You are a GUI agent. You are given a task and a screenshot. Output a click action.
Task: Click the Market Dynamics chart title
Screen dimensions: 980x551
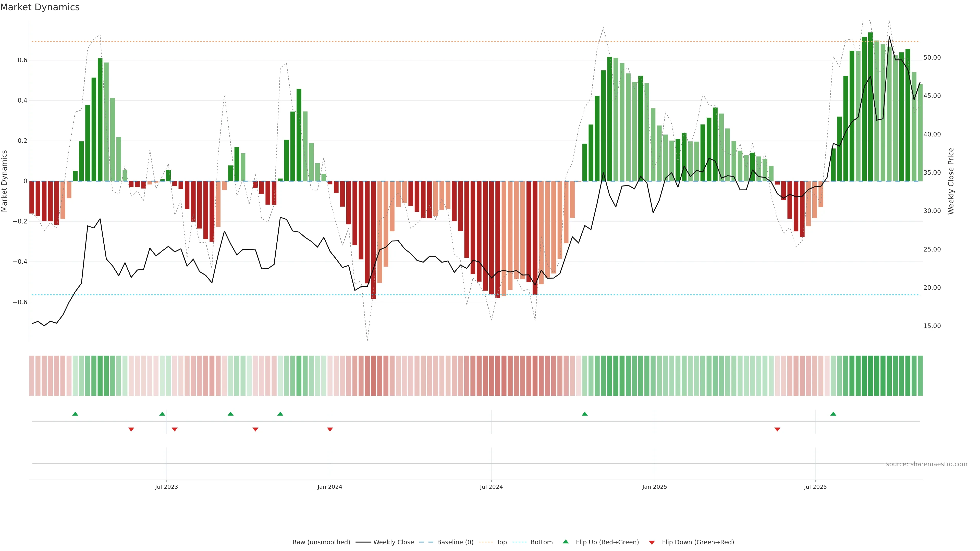pos(40,7)
